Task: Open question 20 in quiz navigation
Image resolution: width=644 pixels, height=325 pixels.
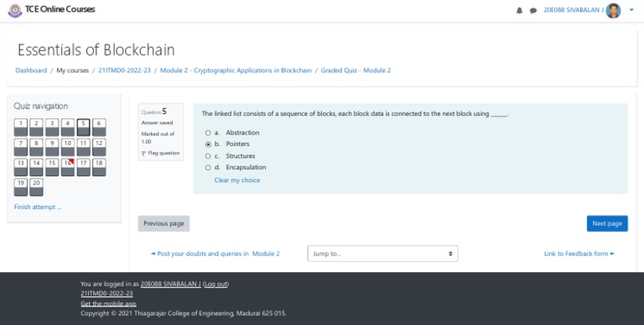Action: point(37,187)
